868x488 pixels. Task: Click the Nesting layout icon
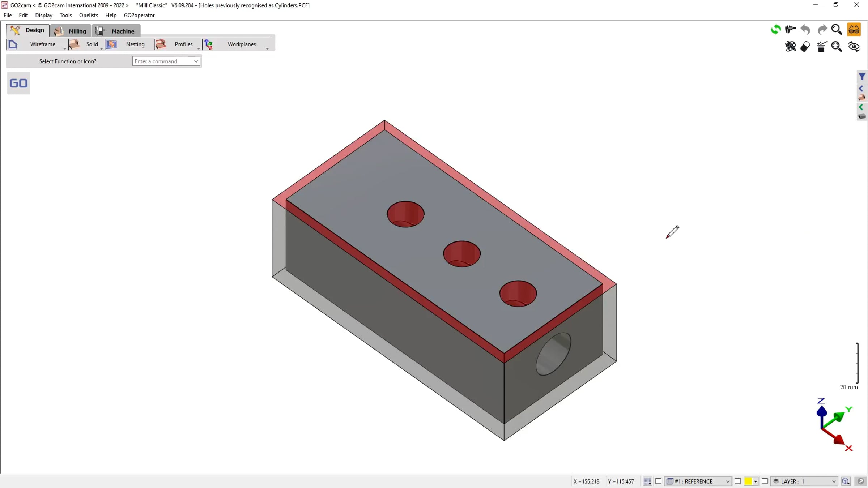(x=111, y=44)
